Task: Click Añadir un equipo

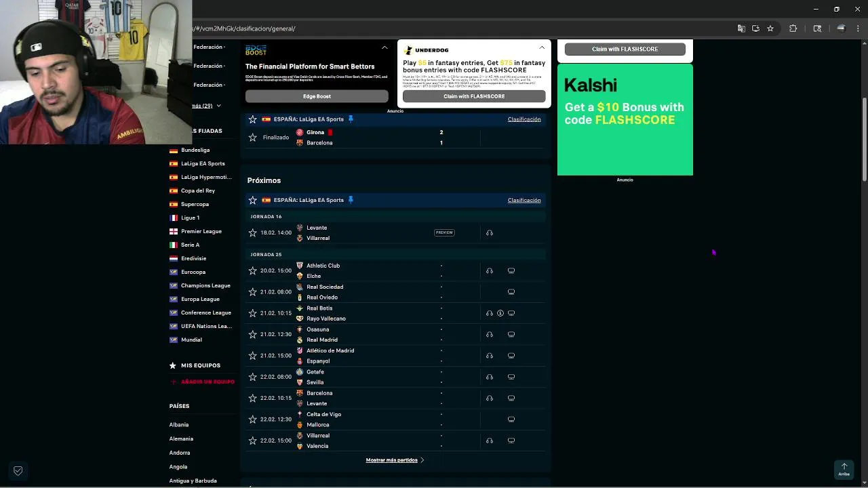Action: click(208, 382)
